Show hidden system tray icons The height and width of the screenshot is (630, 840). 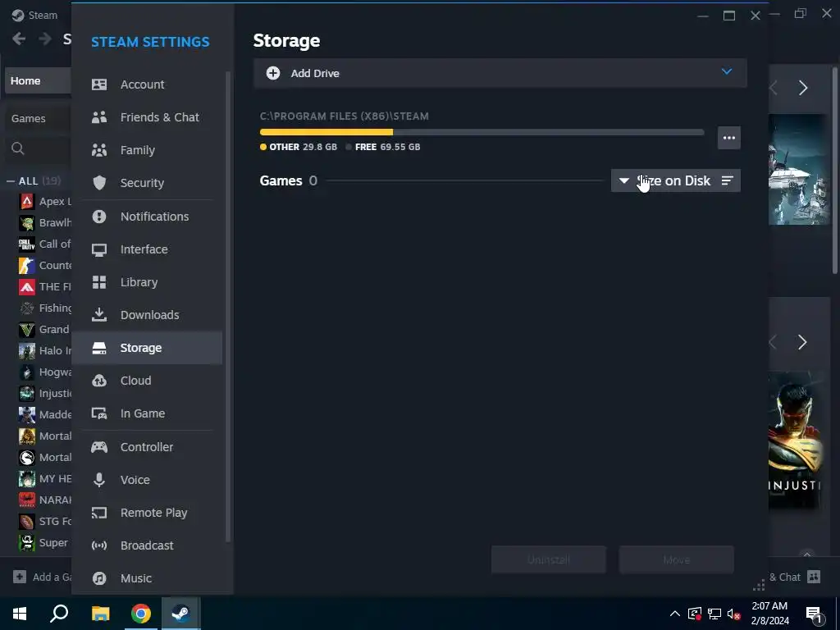point(675,614)
